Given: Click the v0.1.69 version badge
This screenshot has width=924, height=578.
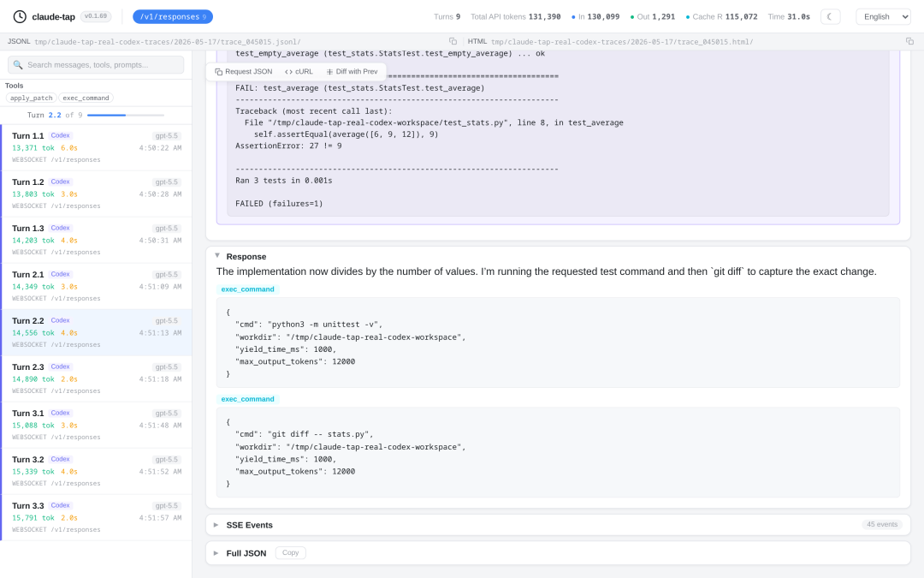Looking at the screenshot, I should click(96, 16).
